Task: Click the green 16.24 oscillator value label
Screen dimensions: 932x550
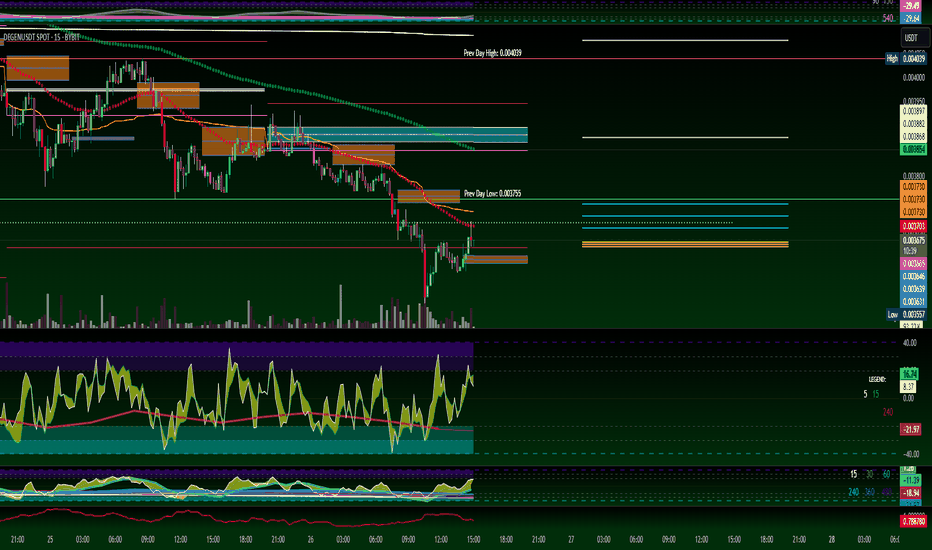Action: pyautogui.click(x=909, y=374)
